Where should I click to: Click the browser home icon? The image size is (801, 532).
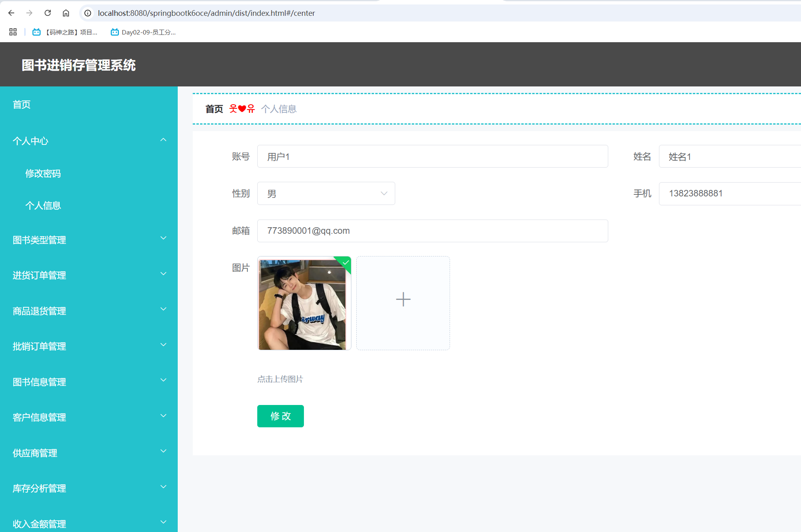(x=66, y=13)
